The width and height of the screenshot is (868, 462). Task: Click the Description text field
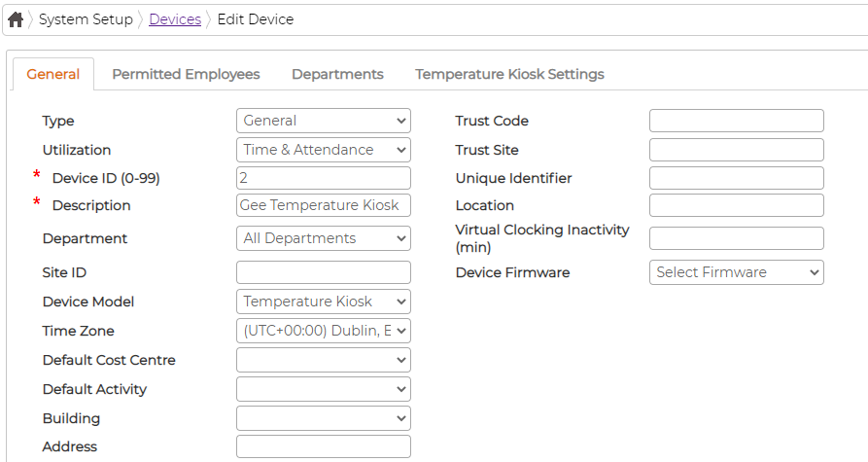coord(324,205)
